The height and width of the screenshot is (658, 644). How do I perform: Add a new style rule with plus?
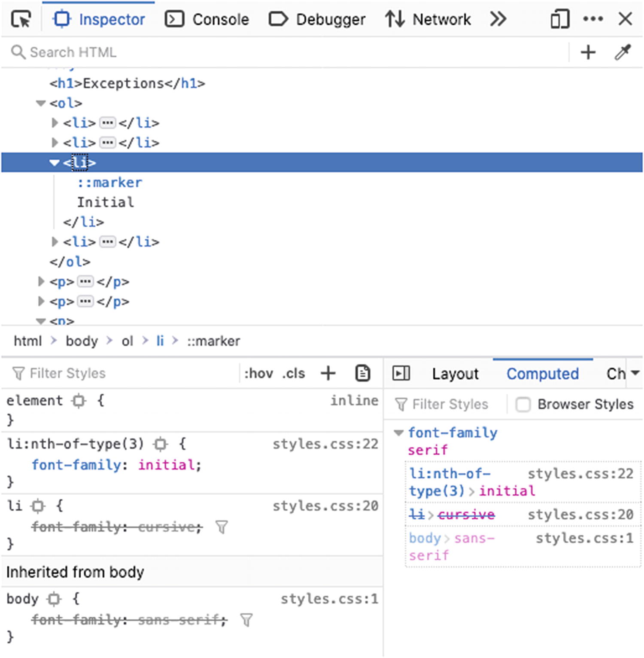coord(328,373)
